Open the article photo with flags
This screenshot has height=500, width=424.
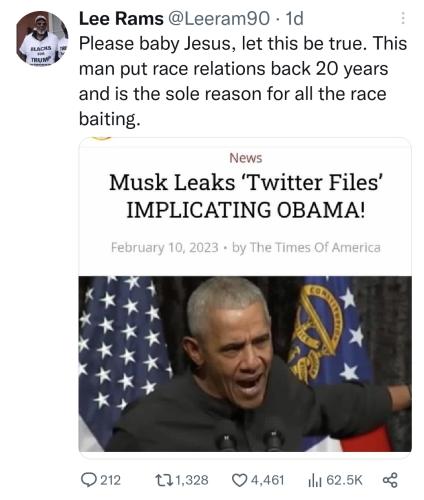tap(245, 364)
